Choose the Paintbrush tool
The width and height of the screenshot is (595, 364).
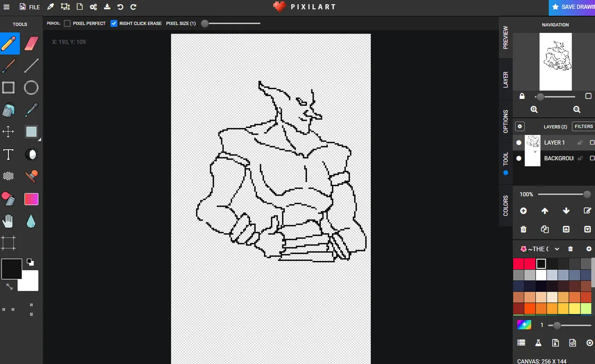click(9, 65)
